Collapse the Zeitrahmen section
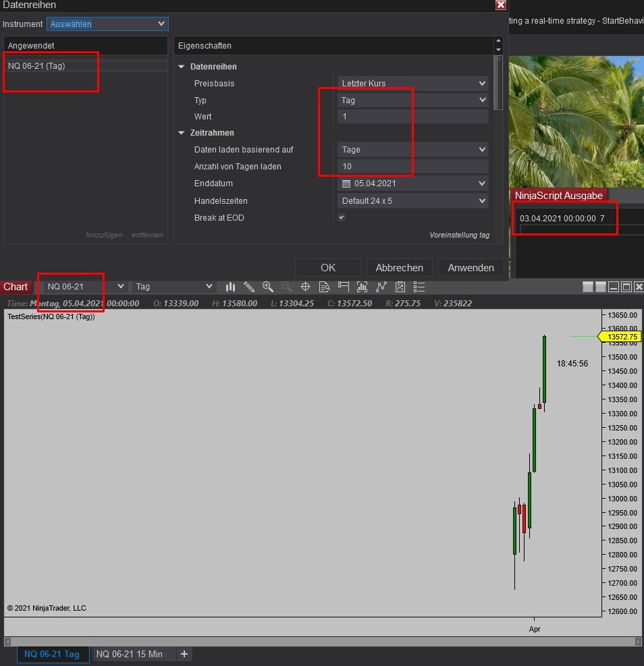 click(182, 133)
